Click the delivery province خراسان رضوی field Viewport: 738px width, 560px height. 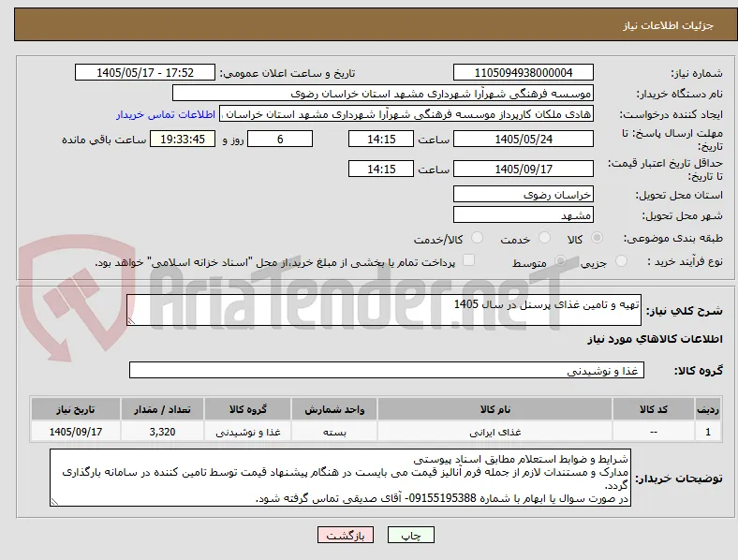point(524,194)
